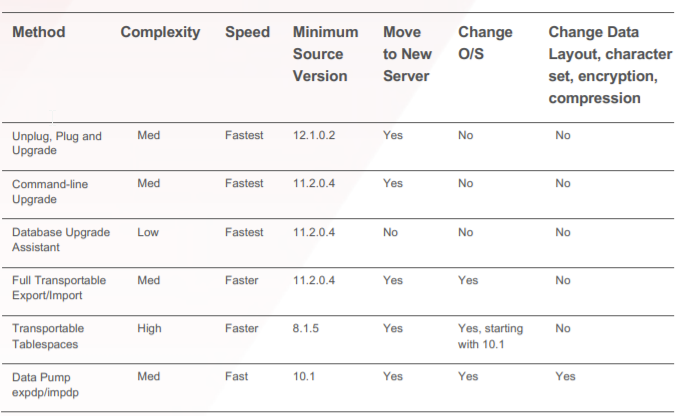Click the Move to New Server header
The image size is (683, 416).
click(407, 54)
